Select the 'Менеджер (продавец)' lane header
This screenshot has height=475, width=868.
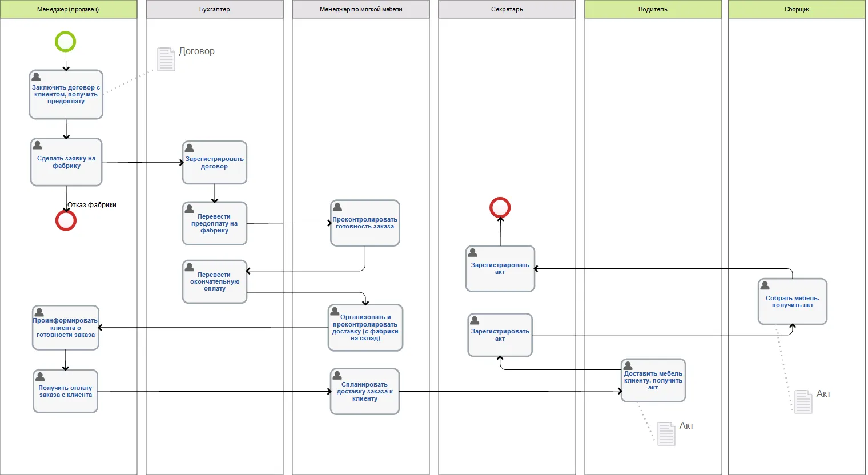click(x=69, y=9)
